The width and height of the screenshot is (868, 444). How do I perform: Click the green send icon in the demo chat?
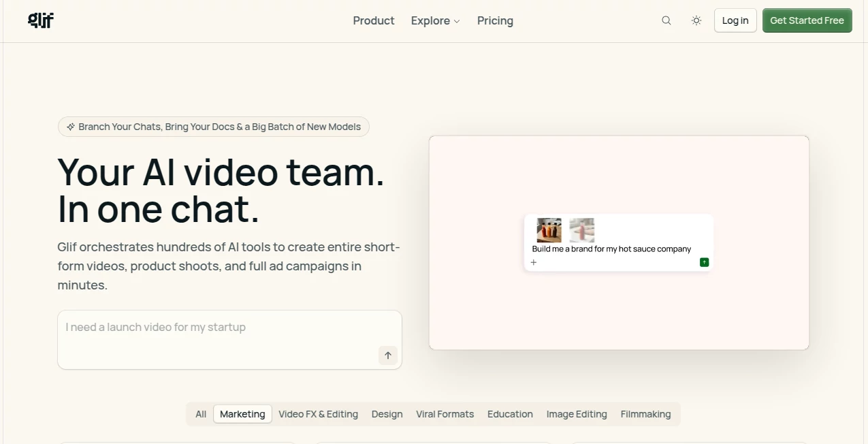point(704,262)
